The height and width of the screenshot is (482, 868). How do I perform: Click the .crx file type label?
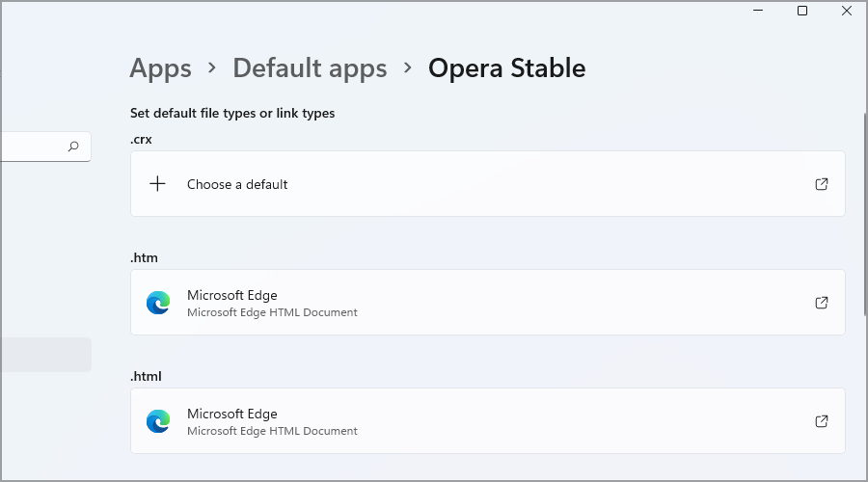[141, 140]
